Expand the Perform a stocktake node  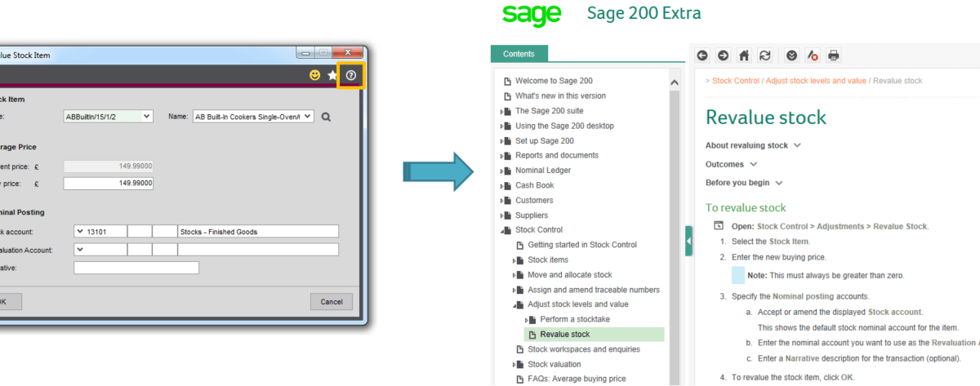tap(527, 319)
